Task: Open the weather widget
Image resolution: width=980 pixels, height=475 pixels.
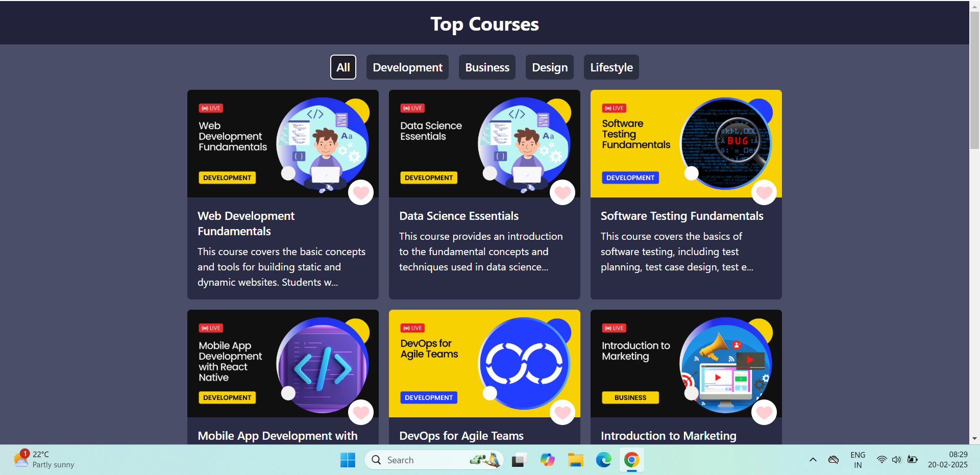Action: [x=44, y=459]
